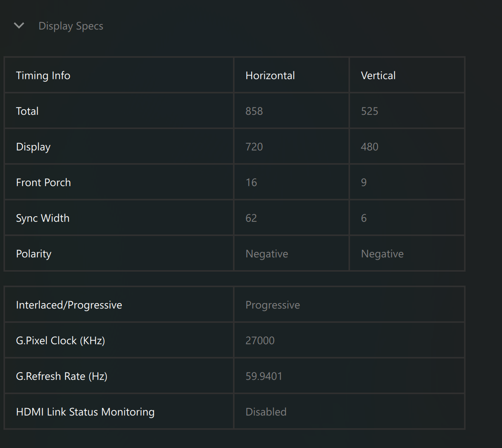This screenshot has height=448, width=502.
Task: Click the Polarity row label
Action: [34, 254]
